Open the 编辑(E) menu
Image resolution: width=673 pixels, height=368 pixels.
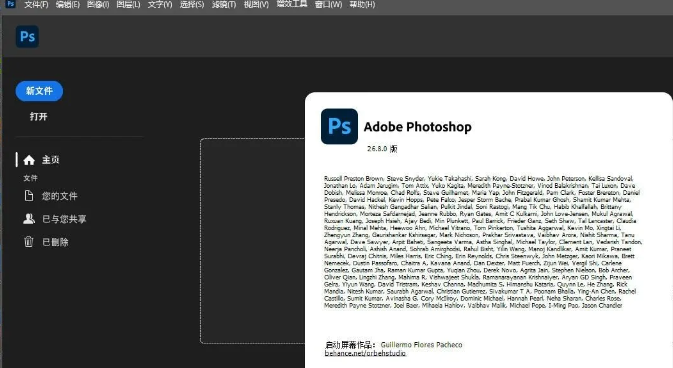click(68, 5)
